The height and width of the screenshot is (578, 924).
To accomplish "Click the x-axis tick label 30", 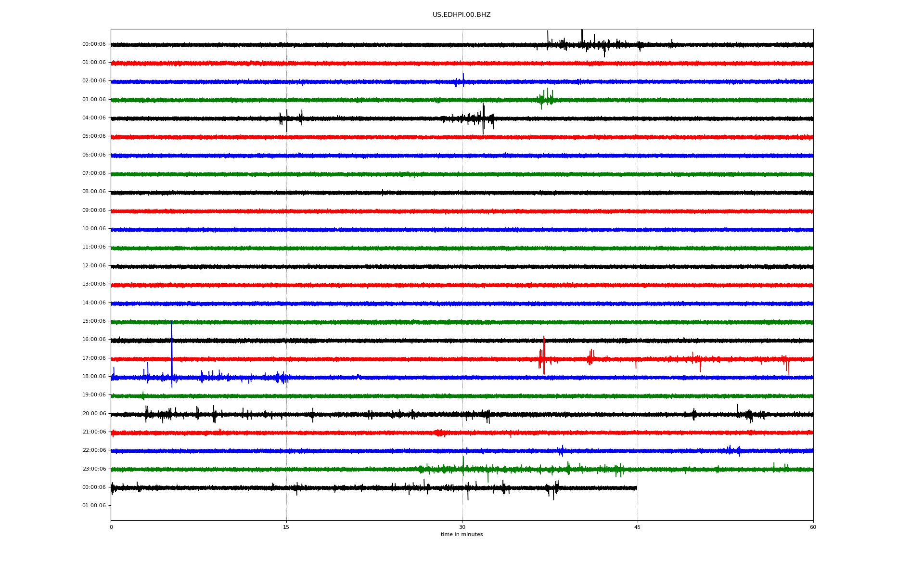I will tap(462, 527).
